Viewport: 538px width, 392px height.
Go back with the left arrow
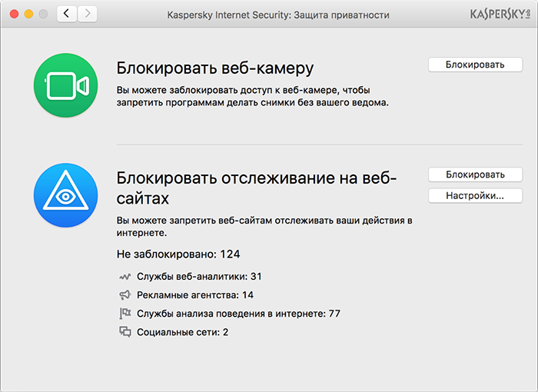[67, 14]
